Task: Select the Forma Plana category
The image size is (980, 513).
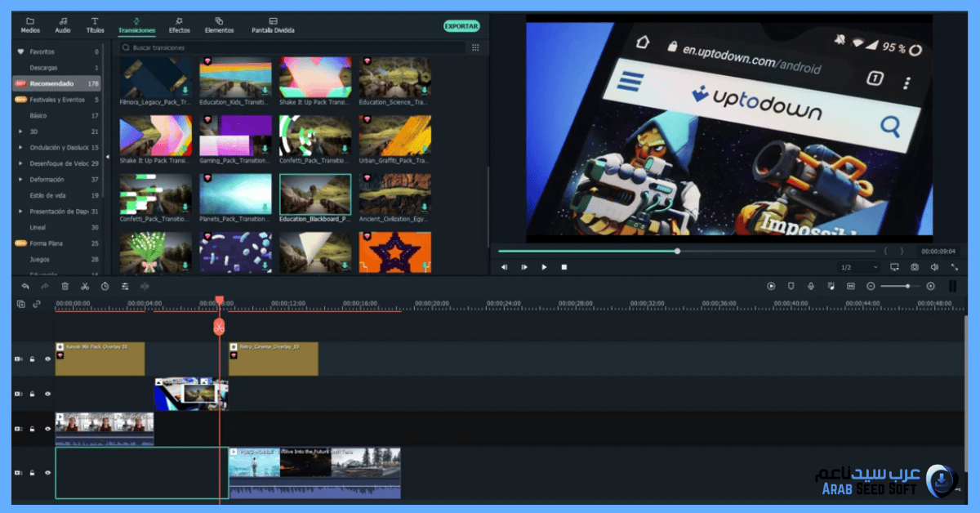Action: (57, 243)
